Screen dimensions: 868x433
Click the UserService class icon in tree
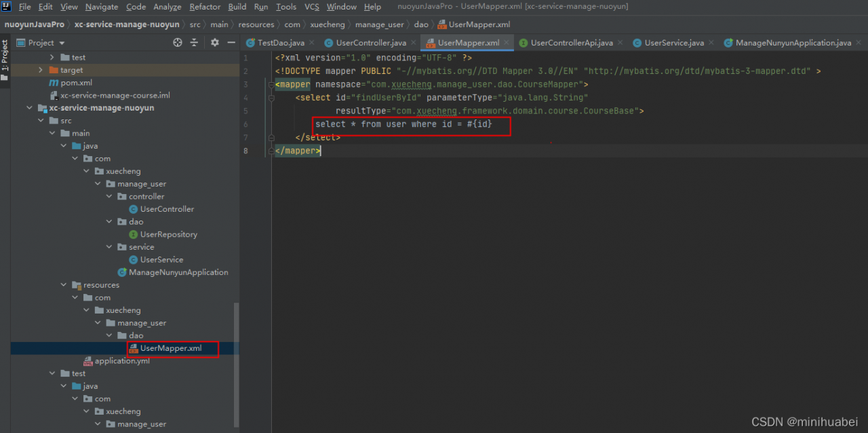pyautogui.click(x=134, y=260)
